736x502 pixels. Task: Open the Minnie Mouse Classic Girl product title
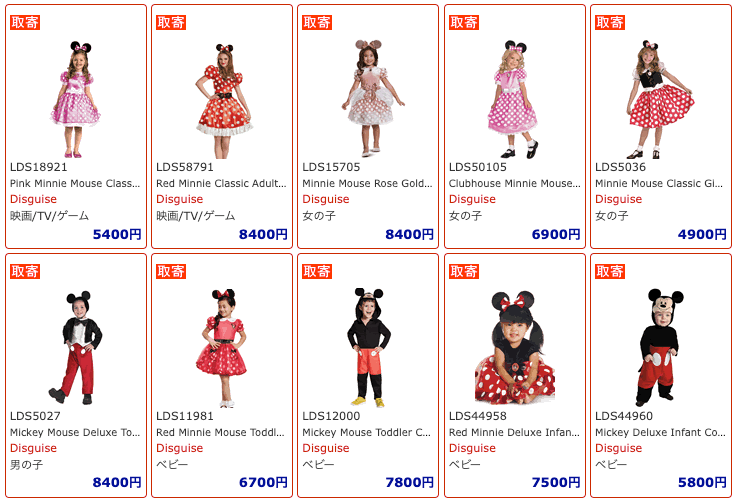tap(659, 184)
